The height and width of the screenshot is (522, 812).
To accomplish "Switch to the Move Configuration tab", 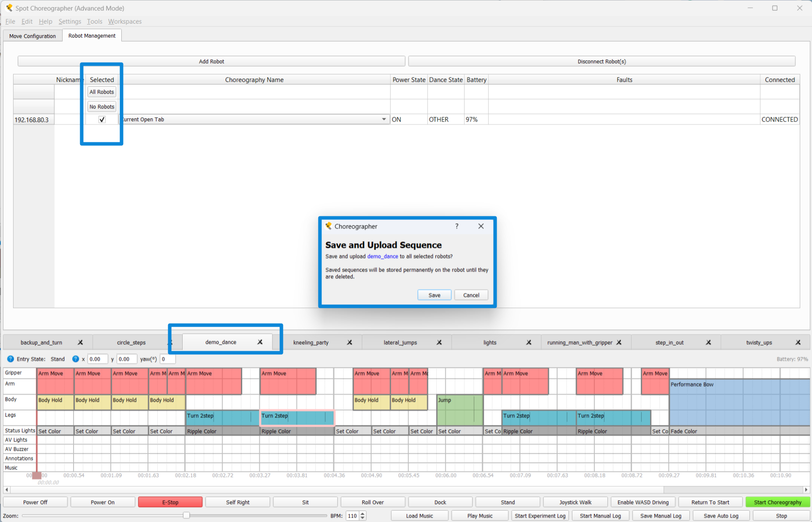I will 32,36.
